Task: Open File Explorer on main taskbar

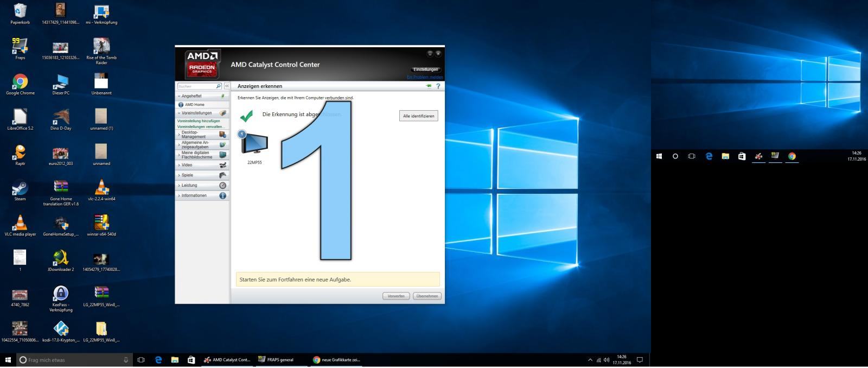Action: coord(175,359)
